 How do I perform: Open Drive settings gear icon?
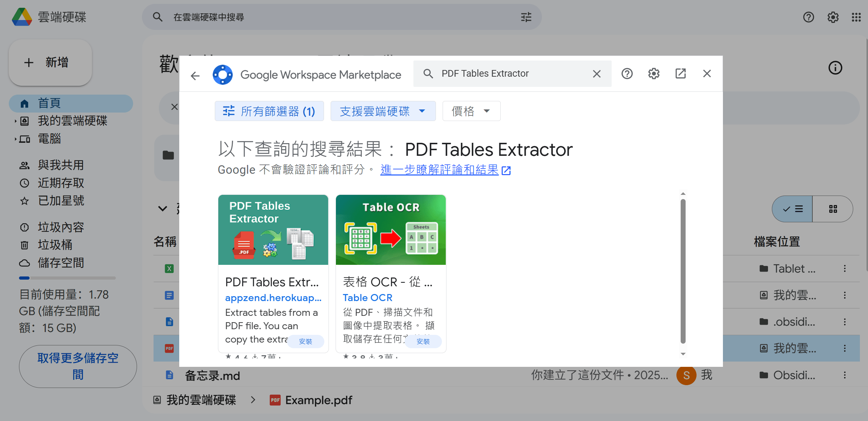click(833, 17)
